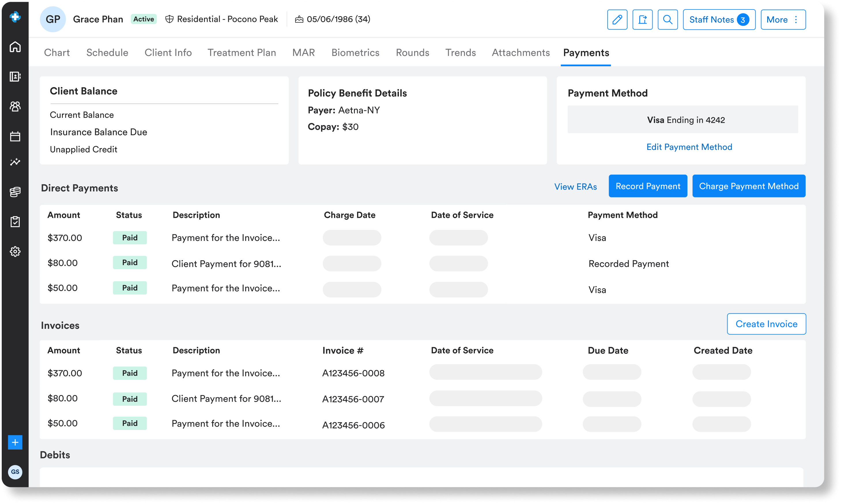Viewport: 841px width, 504px height.
Task: Open the contacts book sidebar icon
Action: pyautogui.click(x=15, y=76)
